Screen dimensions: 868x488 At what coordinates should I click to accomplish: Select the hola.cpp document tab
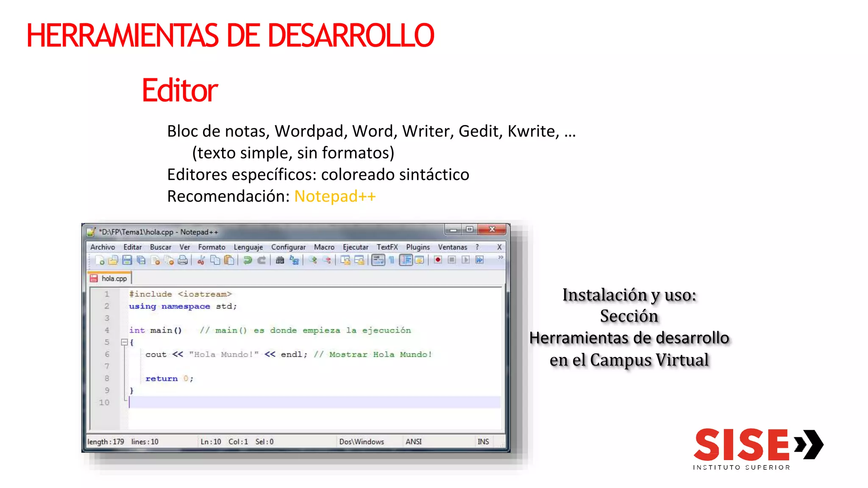point(109,278)
